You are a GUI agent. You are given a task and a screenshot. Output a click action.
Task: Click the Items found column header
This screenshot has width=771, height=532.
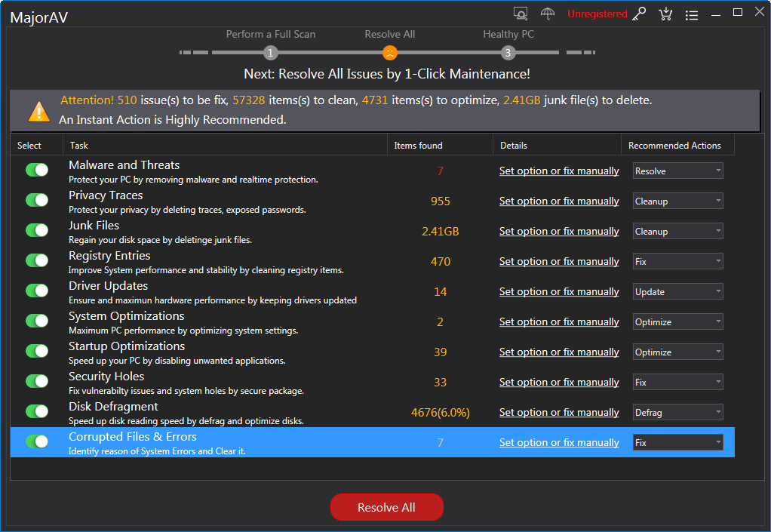418,146
